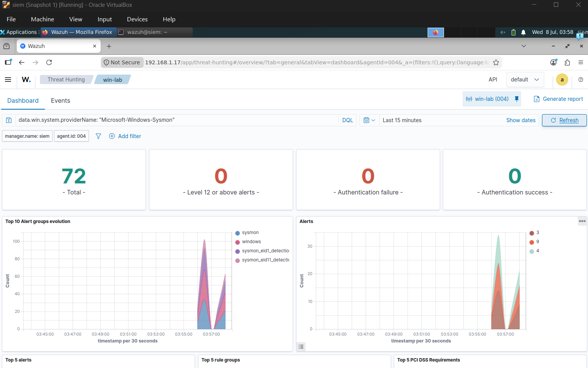Open the Wazuh hamburger navigation menu
588x368 pixels.
[x=8, y=80]
